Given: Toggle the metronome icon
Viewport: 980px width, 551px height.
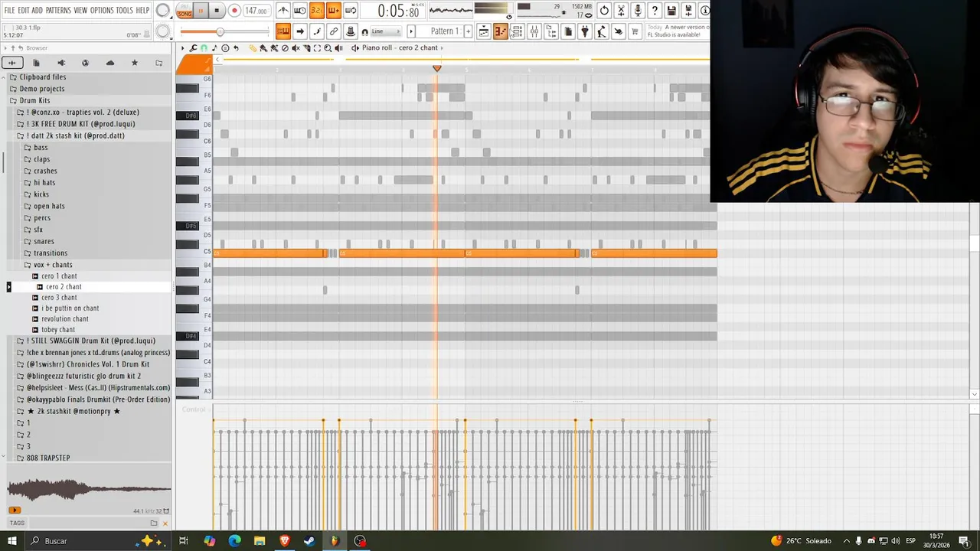Looking at the screenshot, I should coord(283,11).
